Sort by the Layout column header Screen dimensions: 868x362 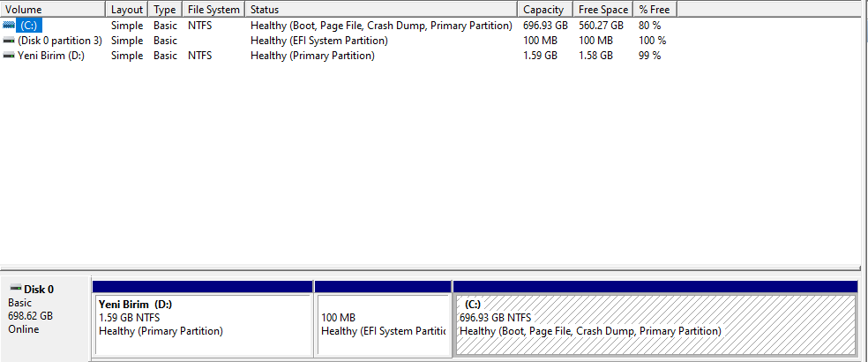point(127,10)
